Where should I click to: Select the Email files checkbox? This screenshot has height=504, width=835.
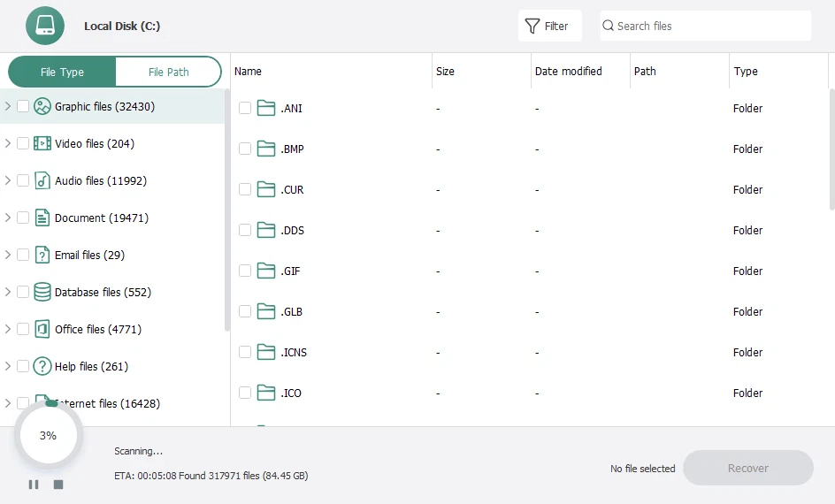click(x=23, y=255)
